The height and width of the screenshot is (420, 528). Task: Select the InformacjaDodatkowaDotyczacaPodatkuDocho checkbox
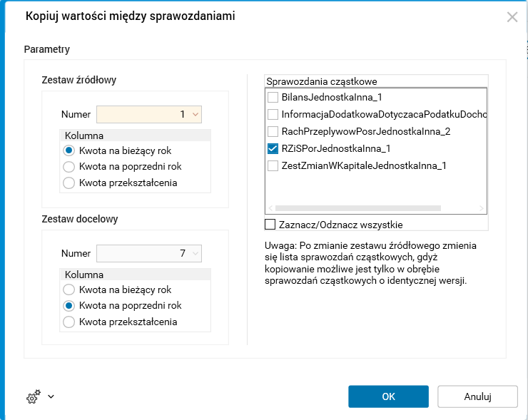(x=273, y=114)
